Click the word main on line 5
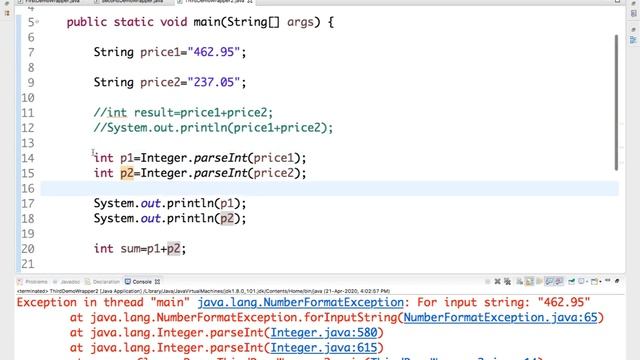The height and width of the screenshot is (360, 640). click(x=207, y=22)
